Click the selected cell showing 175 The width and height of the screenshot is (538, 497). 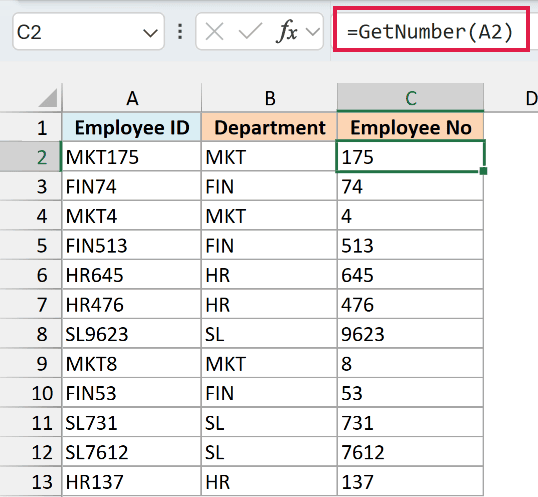[410, 157]
